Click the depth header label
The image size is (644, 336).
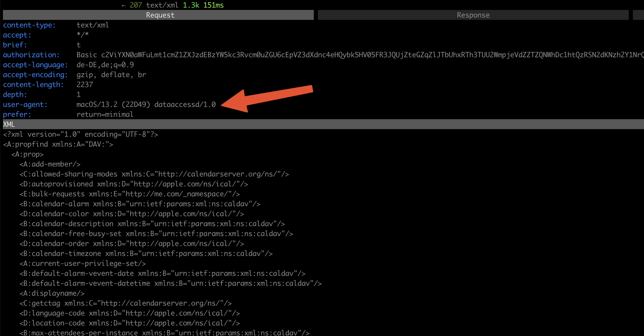(15, 95)
